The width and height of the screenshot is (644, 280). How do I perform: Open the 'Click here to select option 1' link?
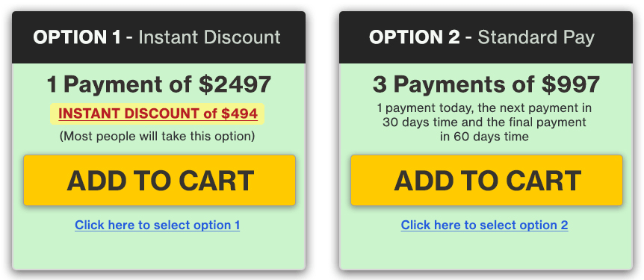(x=158, y=225)
